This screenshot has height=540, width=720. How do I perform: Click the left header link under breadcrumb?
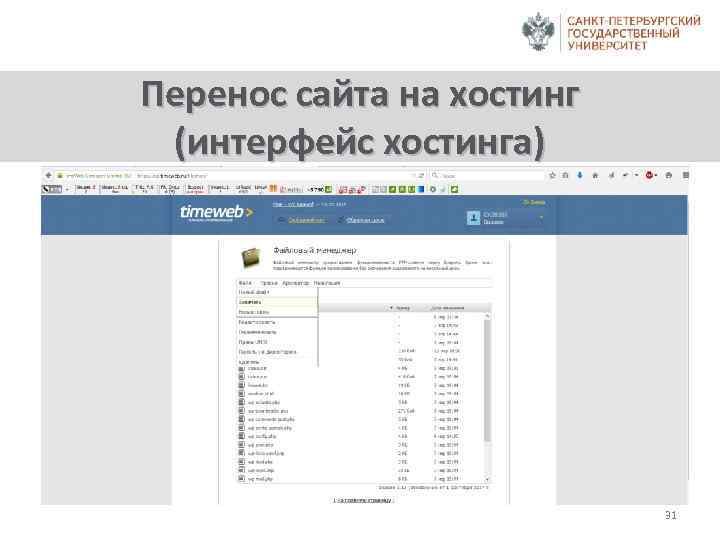307,220
